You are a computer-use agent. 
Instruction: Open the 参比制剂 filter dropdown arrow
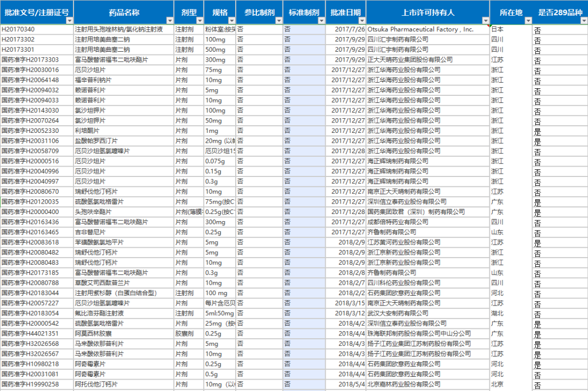tap(279, 21)
